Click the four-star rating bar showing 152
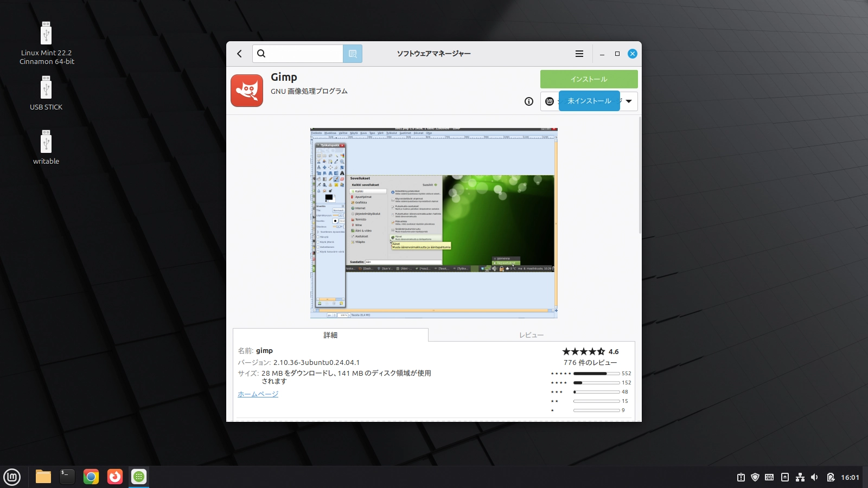Viewport: 868px width, 488px height. point(596,383)
